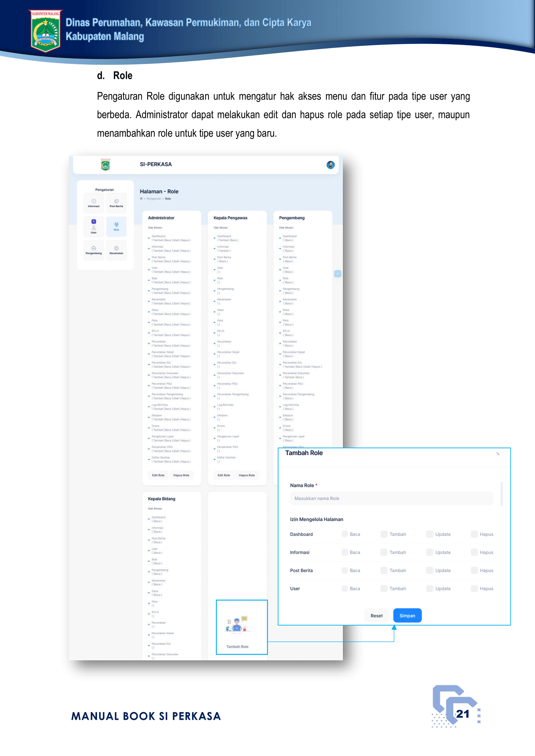Click the scroll-to-top arrow icon
This screenshot has width=535, height=756.
[x=338, y=274]
